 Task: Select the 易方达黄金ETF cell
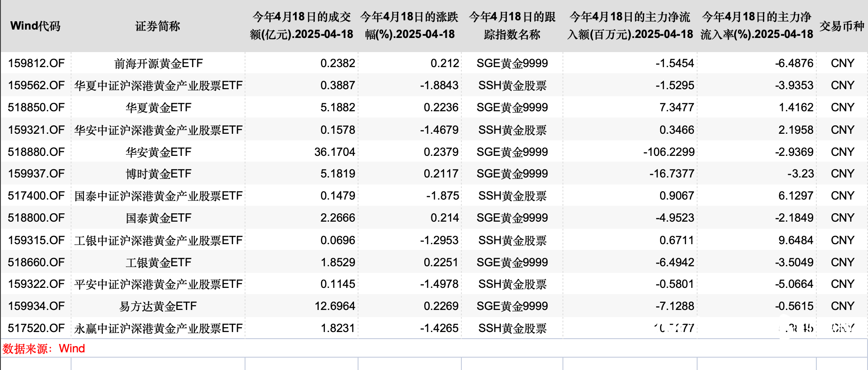158,306
